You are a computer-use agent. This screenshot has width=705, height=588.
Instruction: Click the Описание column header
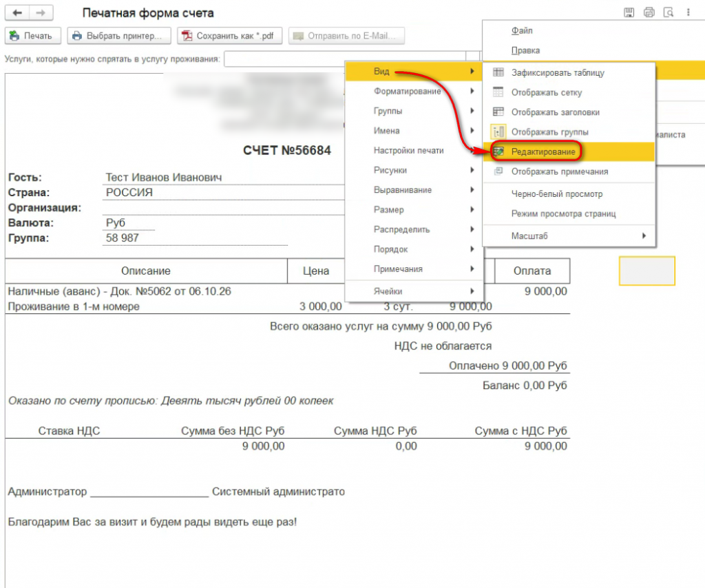tap(146, 271)
